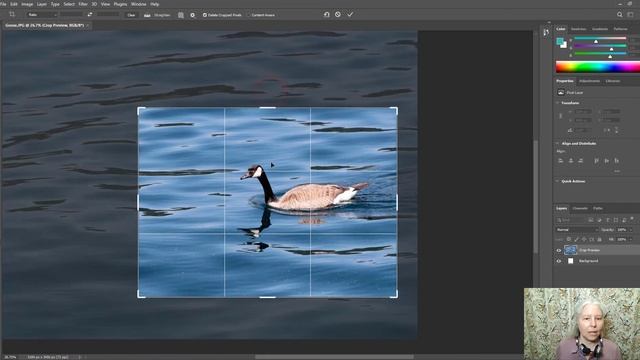Open crop settings gear menu
Screen dimensions: 640x360
tap(193, 15)
